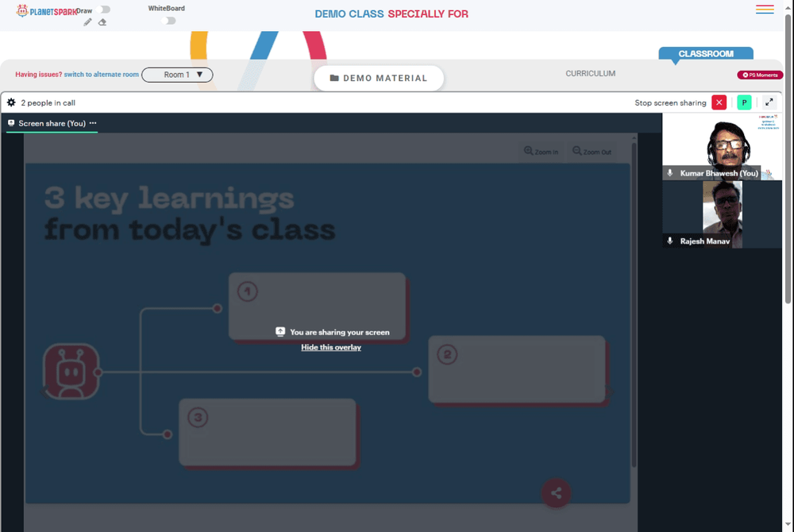Click the robot mascot icon
Image resolution: width=794 pixels, height=532 pixels.
click(x=71, y=372)
